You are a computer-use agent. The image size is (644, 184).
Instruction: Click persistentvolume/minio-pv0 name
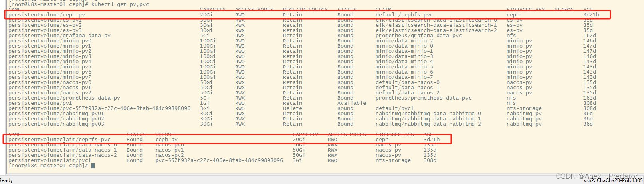coord(50,41)
